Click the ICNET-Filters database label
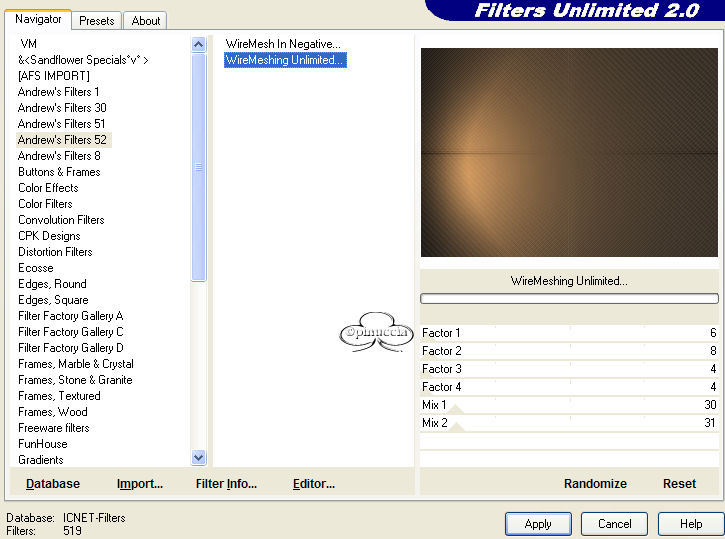The image size is (725, 539). pyautogui.click(x=94, y=518)
